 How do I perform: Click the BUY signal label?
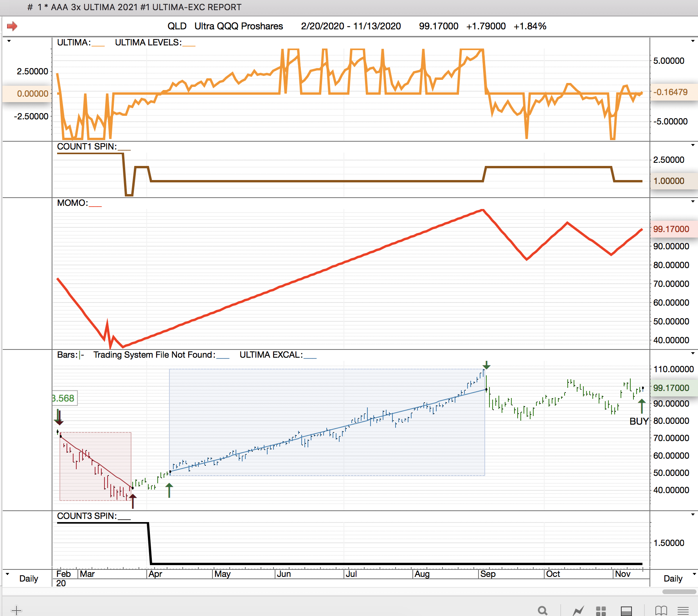pos(639,421)
